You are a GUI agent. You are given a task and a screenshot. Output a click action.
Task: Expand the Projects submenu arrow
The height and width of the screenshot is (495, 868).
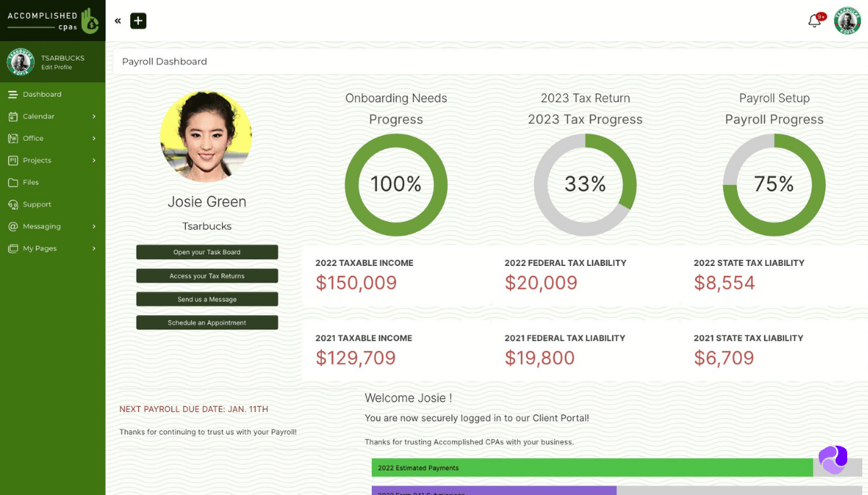tap(94, 160)
